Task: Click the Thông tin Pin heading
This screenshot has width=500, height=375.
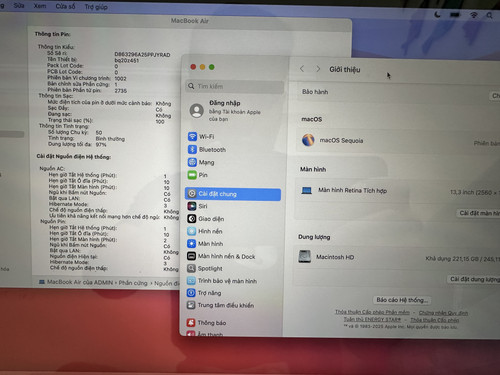Action: pyautogui.click(x=53, y=34)
